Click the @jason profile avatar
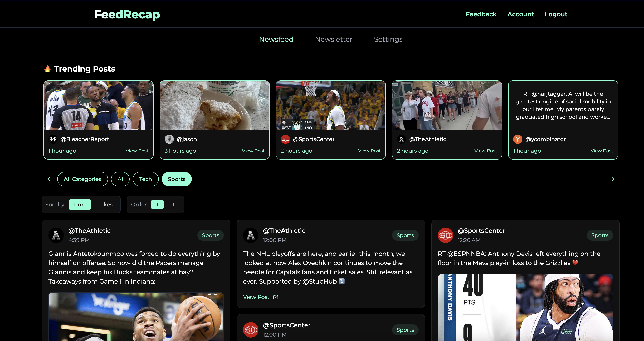The height and width of the screenshot is (341, 644). pyautogui.click(x=169, y=139)
